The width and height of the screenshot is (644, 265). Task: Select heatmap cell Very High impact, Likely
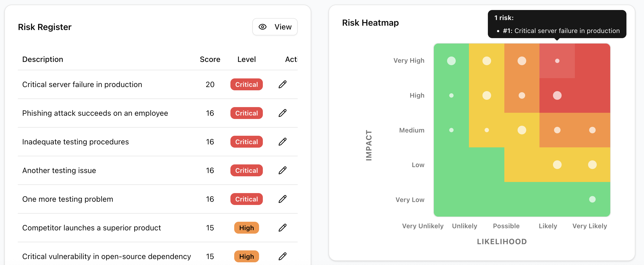click(557, 61)
